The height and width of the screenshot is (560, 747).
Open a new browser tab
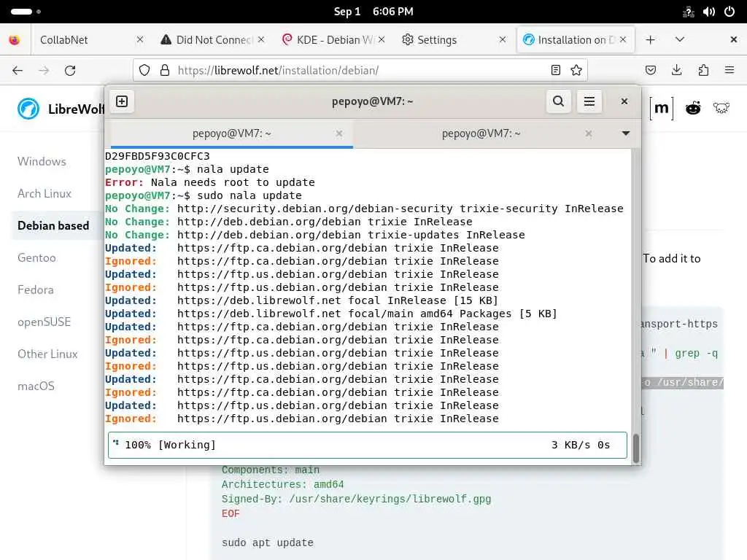pos(650,39)
